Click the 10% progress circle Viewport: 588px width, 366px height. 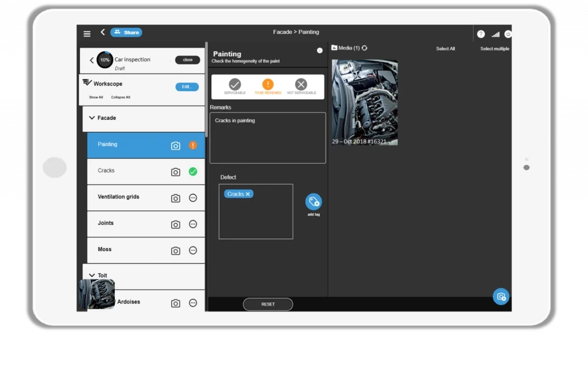pos(105,60)
